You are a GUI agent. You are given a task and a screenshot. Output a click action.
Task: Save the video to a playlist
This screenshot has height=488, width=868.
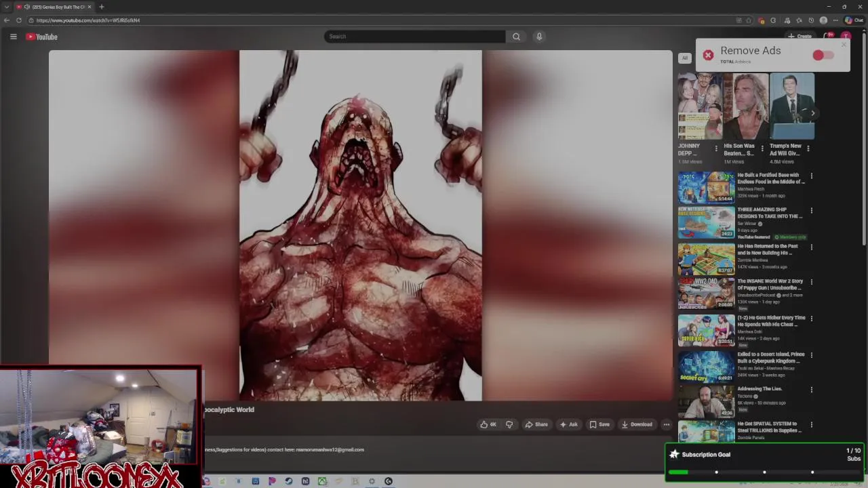click(599, 424)
